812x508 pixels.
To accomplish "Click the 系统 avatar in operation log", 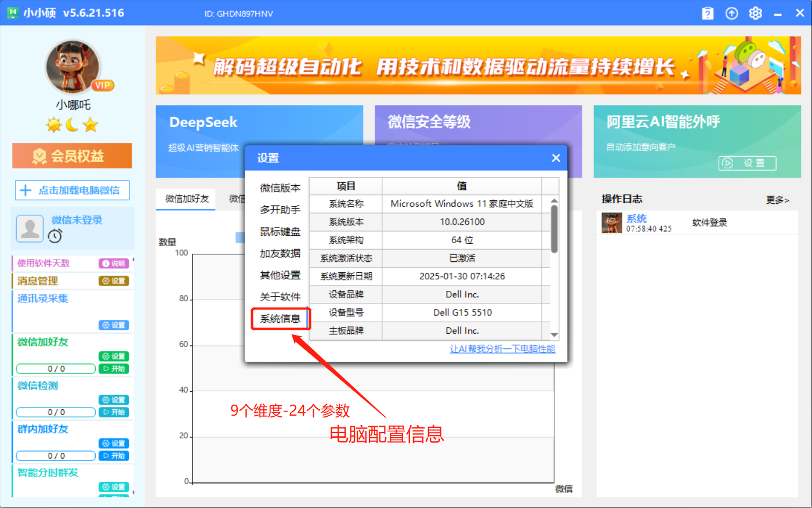I will coord(612,223).
